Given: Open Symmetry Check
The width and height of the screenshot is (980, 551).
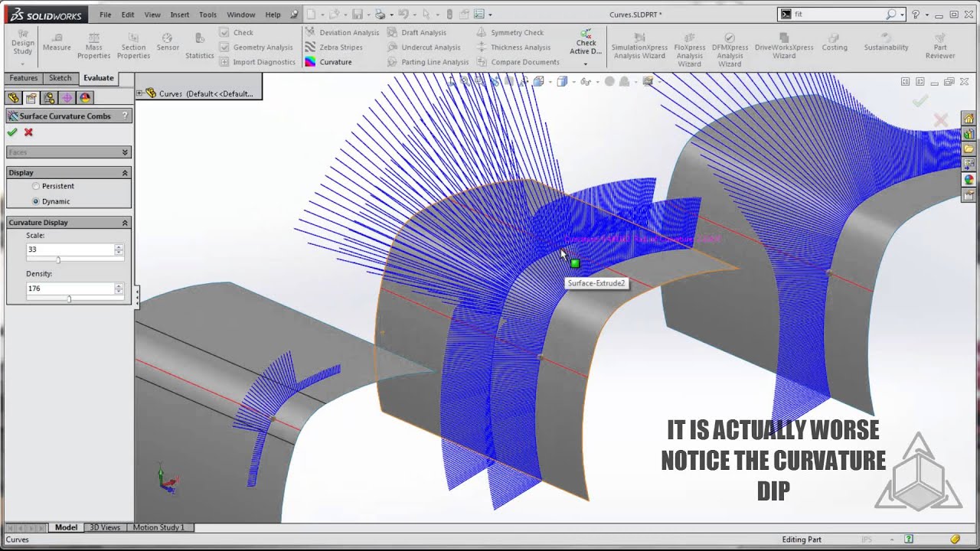Looking at the screenshot, I should point(510,32).
